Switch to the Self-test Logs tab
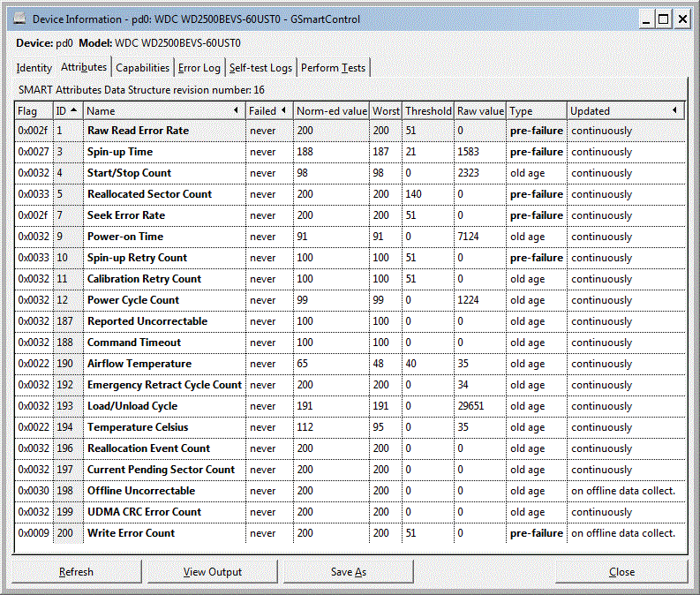This screenshot has height=595, width=700. (x=260, y=68)
